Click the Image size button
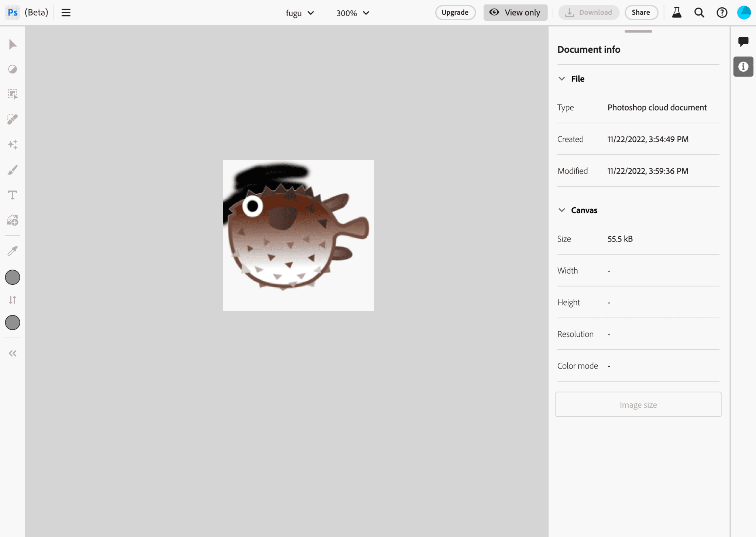756x537 pixels. point(638,404)
